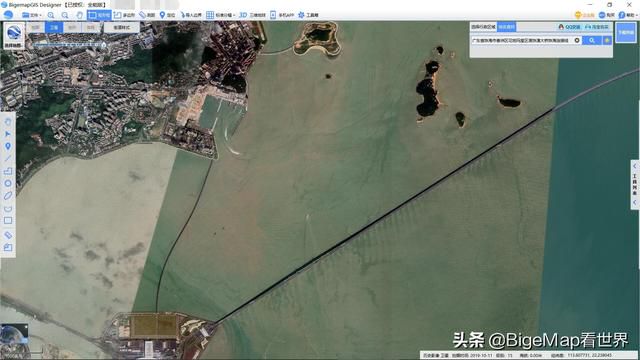Select the pan hand tool in top toolbar
640x360 pixels.
pos(80,15)
